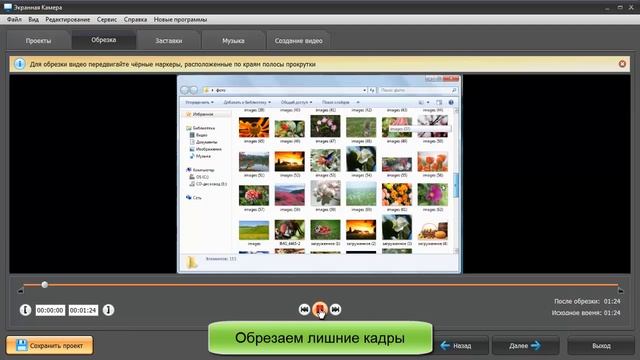Switch to the Создание видео tab

pos(298,41)
